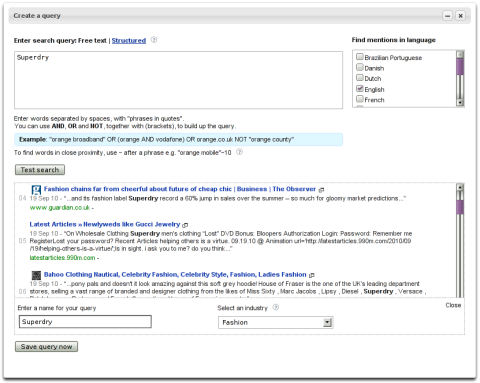This screenshot has width=480, height=383.
Task: Enable Dutch language checkbox
Action: (x=359, y=78)
